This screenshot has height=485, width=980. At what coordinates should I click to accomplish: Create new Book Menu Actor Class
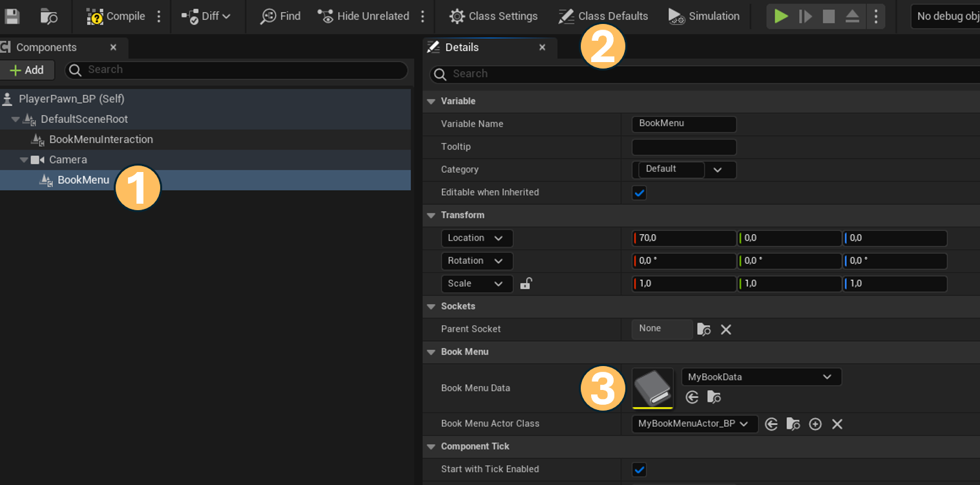point(815,424)
